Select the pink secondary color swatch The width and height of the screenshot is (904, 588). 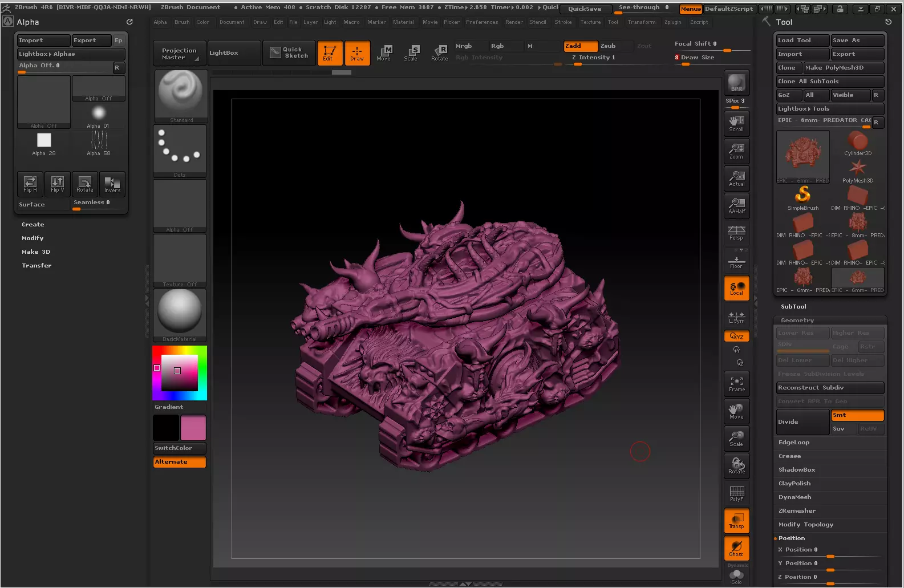click(193, 428)
